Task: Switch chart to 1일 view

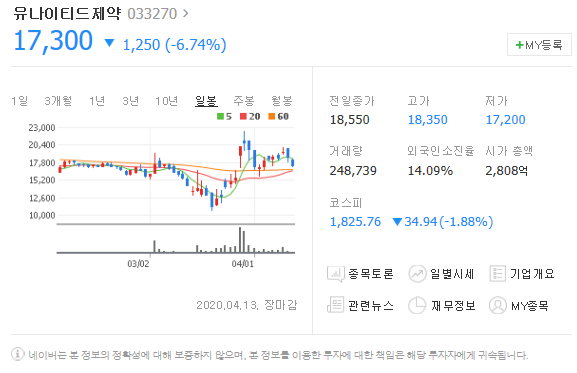Action: pyautogui.click(x=19, y=100)
